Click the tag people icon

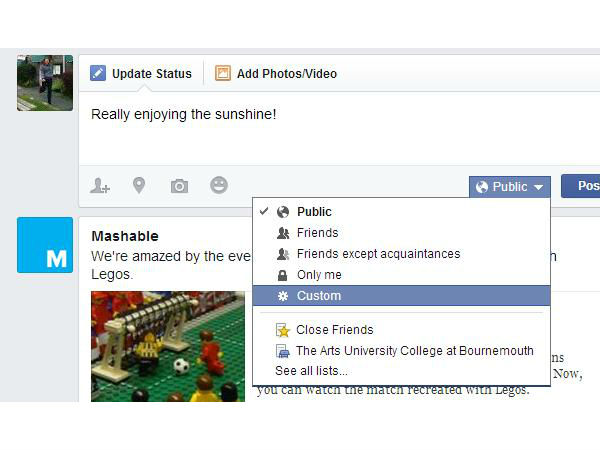click(100, 186)
